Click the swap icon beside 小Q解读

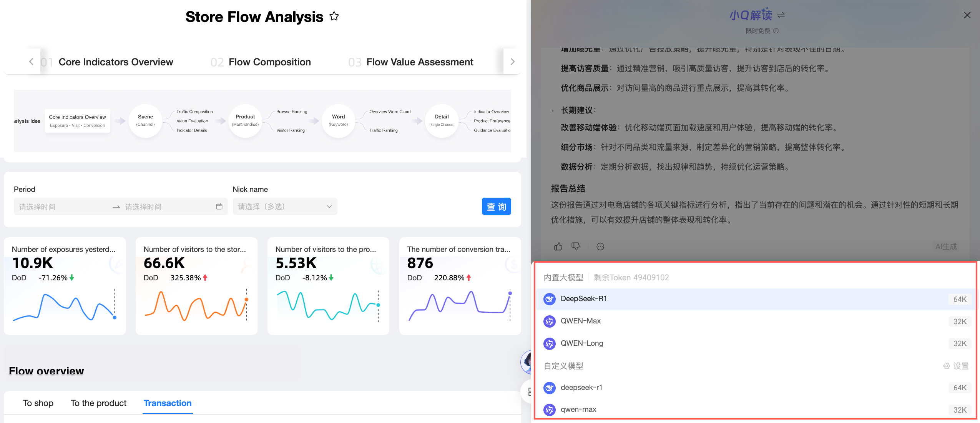pos(781,15)
